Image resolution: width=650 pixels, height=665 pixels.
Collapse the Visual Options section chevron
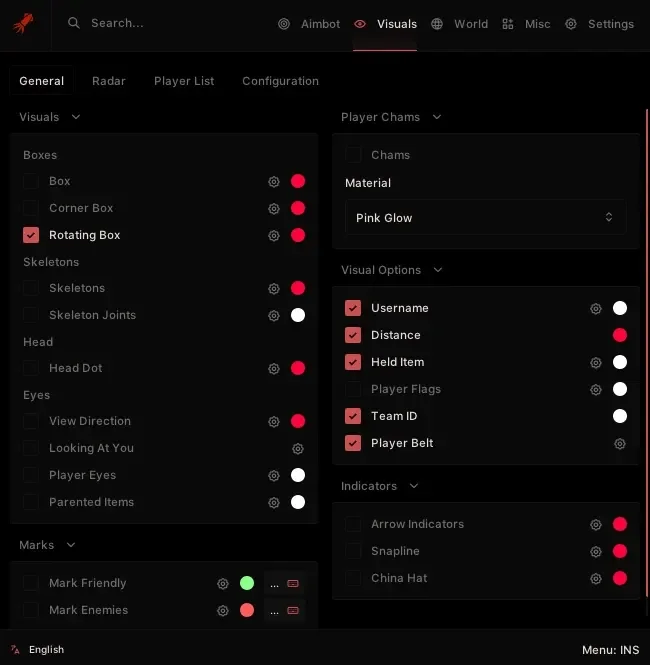coord(438,270)
